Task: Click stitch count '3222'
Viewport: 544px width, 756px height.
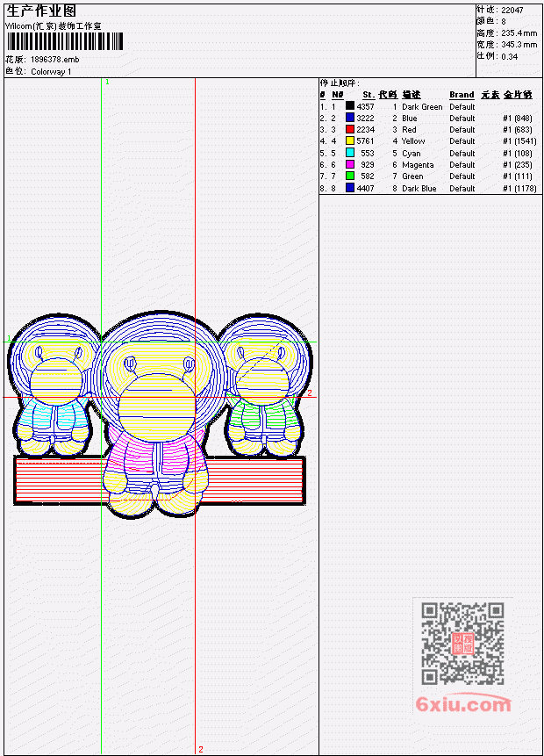Action: point(365,119)
